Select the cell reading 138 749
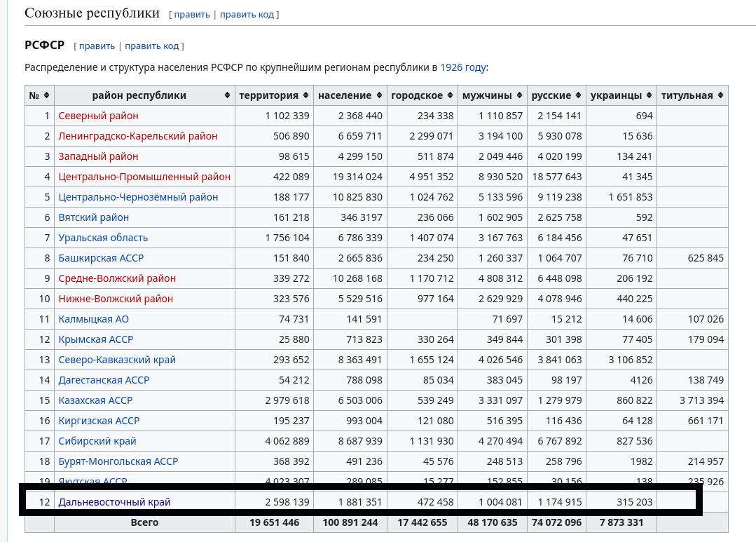The width and height of the screenshot is (756, 542). point(706,380)
